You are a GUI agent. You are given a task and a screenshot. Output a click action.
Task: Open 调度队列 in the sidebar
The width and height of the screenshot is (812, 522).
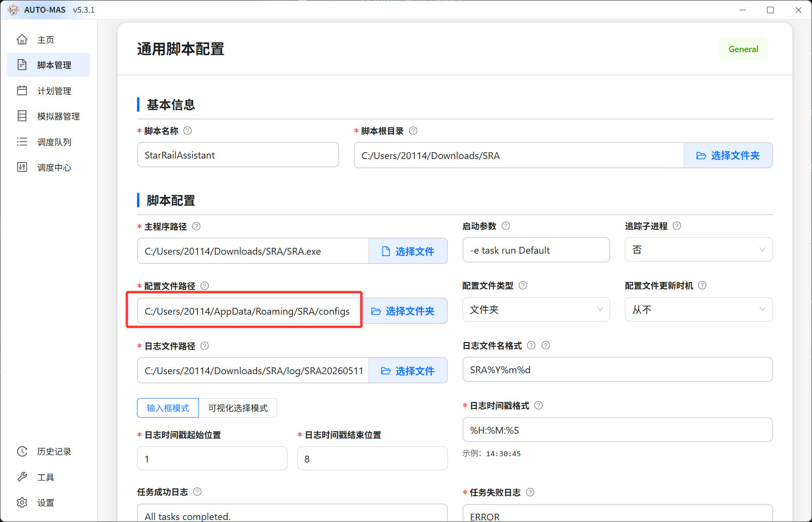48,142
